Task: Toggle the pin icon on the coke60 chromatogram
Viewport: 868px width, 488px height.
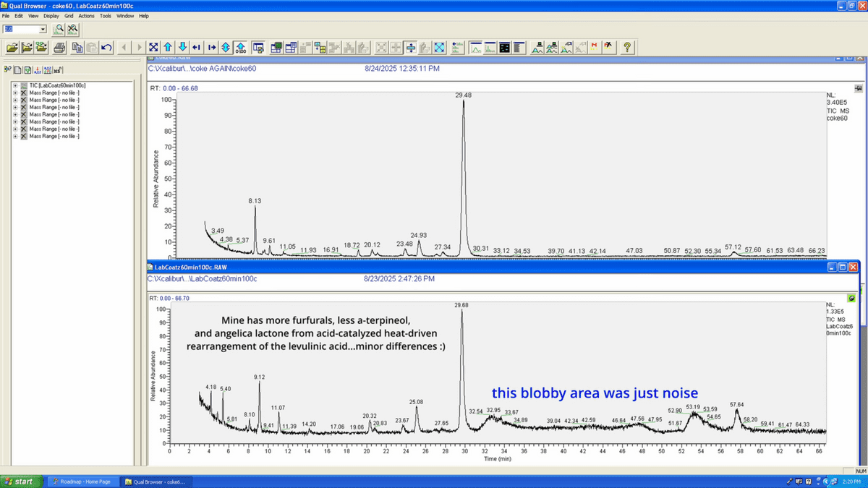Action: (858, 87)
